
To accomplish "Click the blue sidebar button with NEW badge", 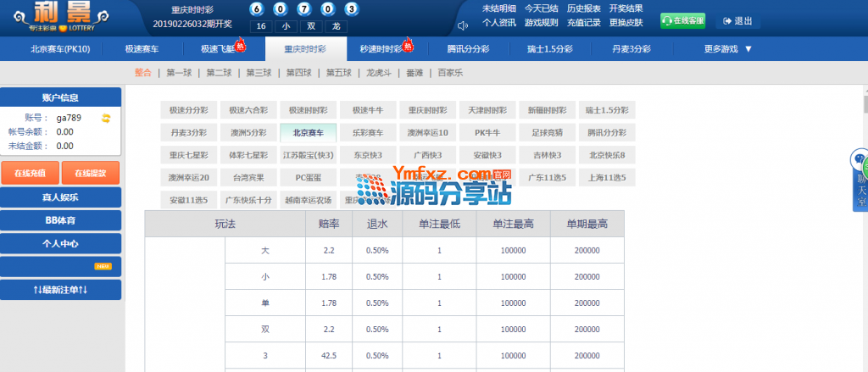I will tap(60, 267).
